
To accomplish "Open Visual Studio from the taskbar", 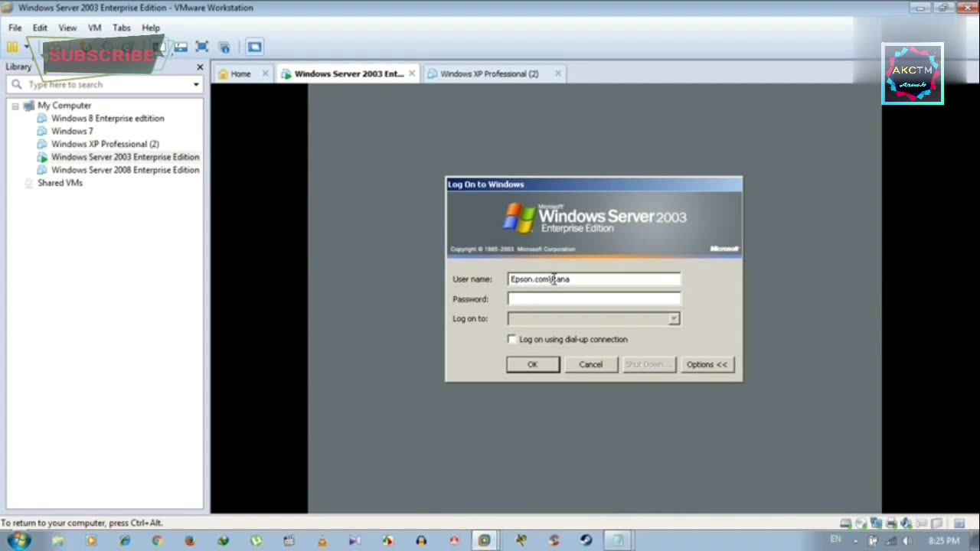I will tap(354, 540).
